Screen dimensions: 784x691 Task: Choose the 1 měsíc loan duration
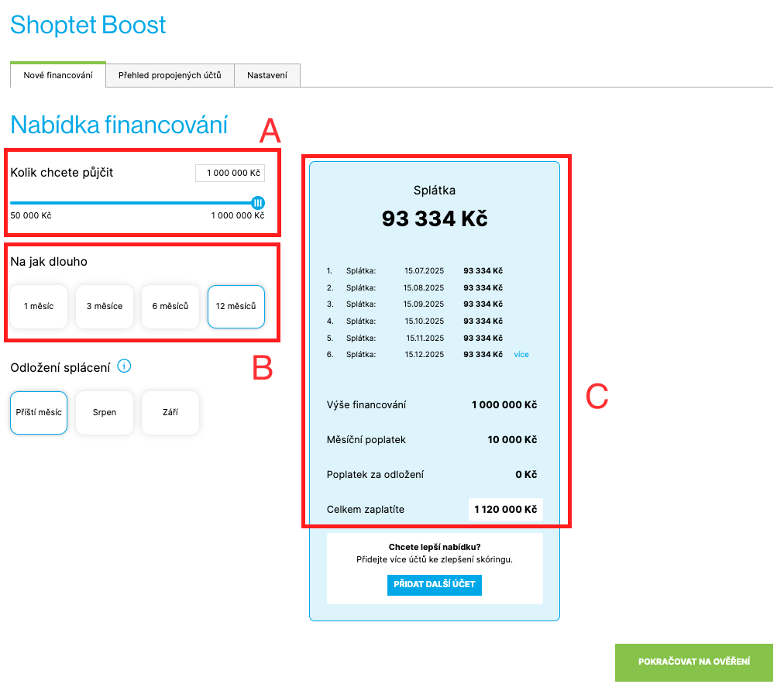click(x=39, y=307)
